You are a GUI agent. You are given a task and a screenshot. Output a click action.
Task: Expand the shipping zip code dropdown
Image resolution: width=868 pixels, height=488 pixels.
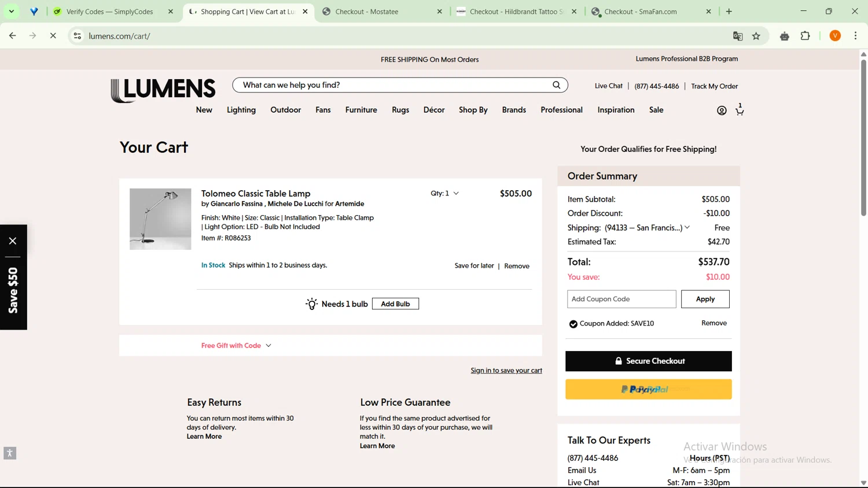pyautogui.click(x=687, y=228)
